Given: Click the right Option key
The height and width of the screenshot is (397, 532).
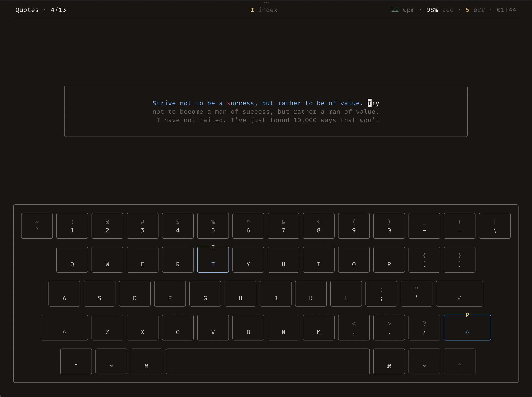Looking at the screenshot, I should (424, 361).
